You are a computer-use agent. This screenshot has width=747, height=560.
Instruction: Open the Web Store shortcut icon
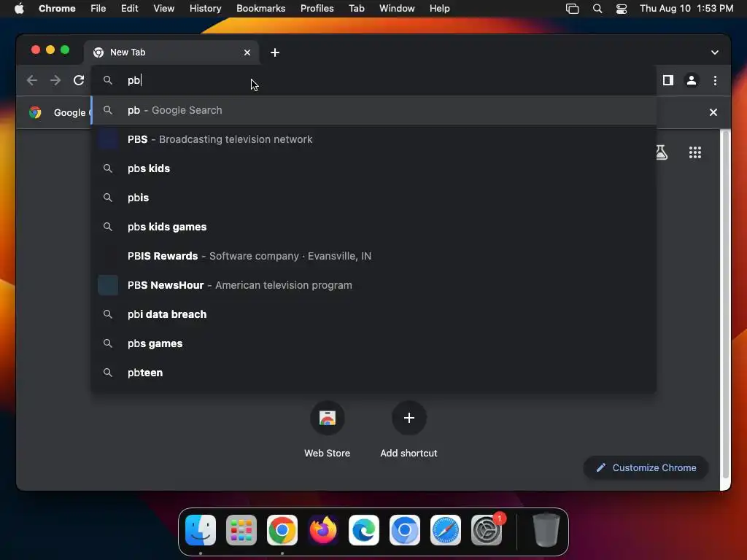tap(328, 418)
